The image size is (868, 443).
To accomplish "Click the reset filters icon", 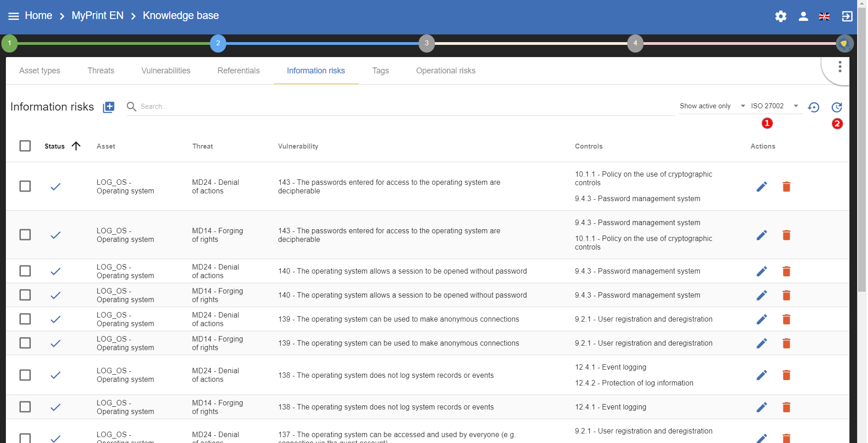I will coord(814,107).
